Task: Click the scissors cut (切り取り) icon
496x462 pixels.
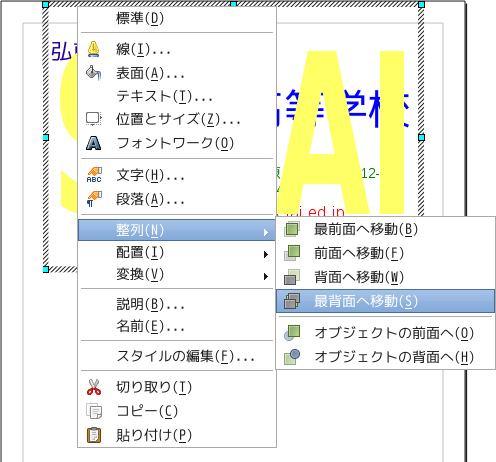Action: (x=94, y=387)
